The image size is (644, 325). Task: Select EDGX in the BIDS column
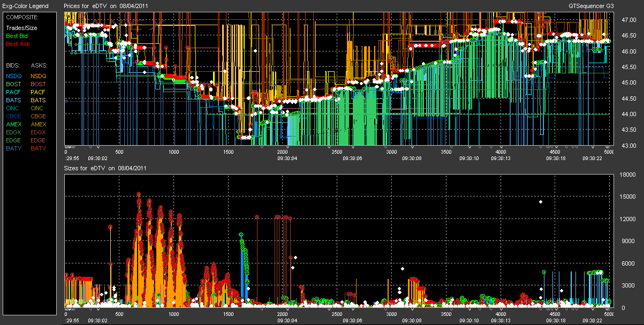click(13, 132)
